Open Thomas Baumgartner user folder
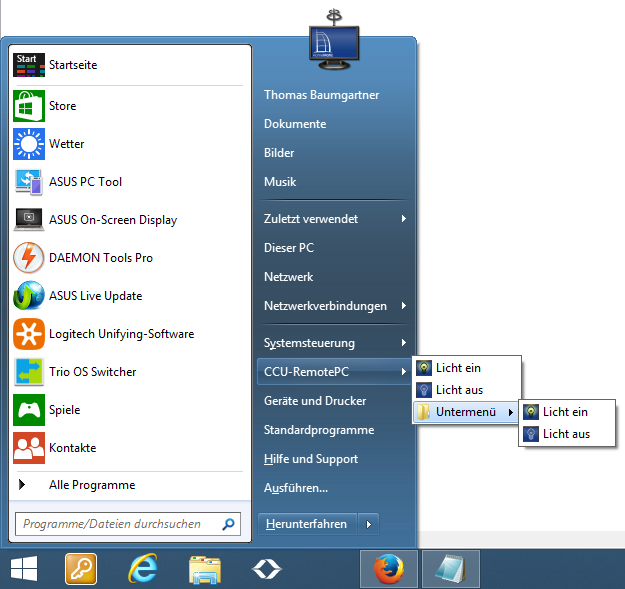625x589 pixels. pyautogui.click(x=321, y=95)
